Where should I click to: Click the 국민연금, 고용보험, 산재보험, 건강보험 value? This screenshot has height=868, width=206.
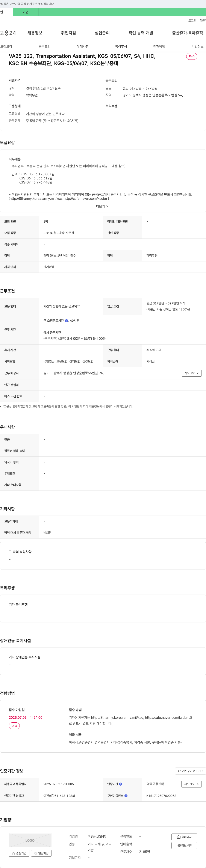coord(68,361)
